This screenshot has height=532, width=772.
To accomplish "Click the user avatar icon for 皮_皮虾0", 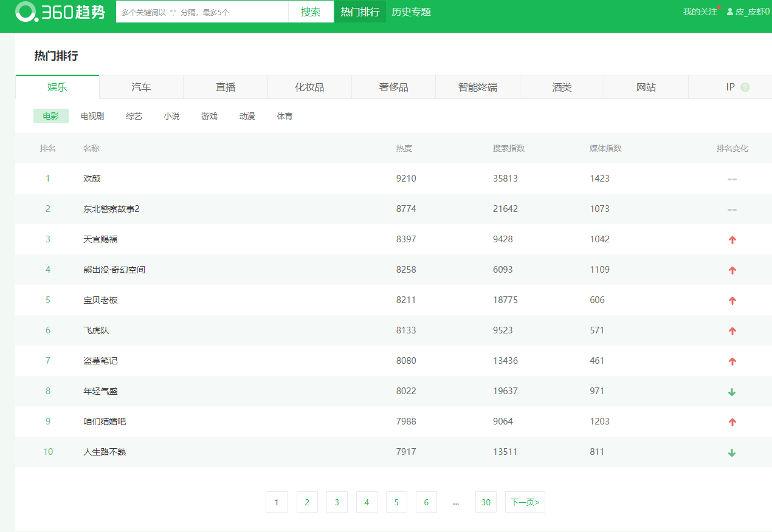I will [729, 12].
